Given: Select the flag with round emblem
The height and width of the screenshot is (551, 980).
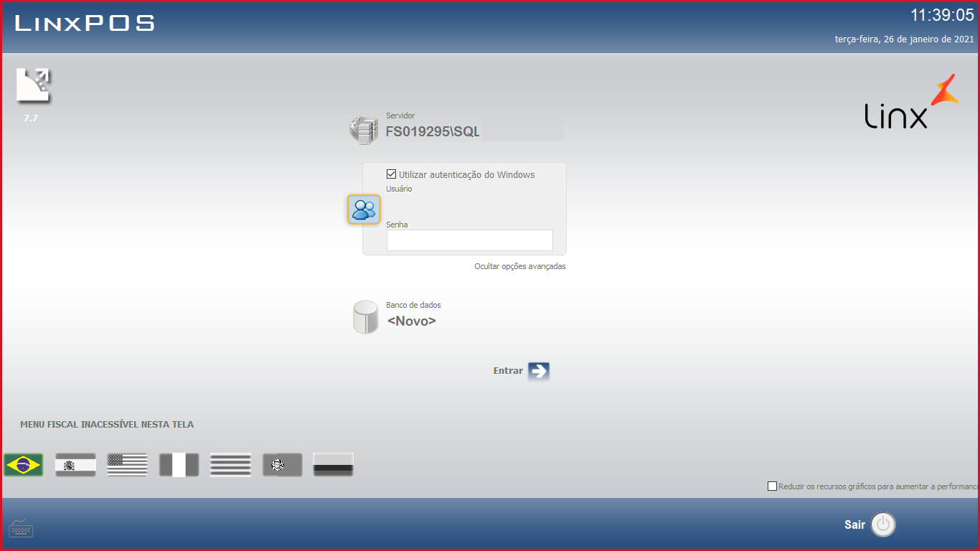Looking at the screenshot, I should pos(282,465).
